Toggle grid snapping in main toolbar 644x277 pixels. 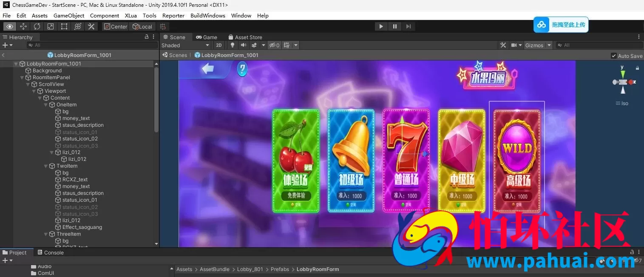(162, 26)
